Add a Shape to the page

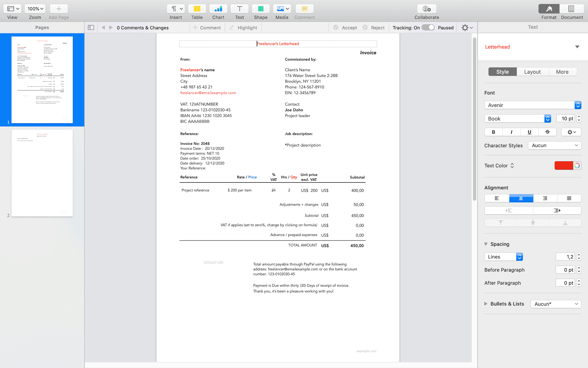coord(261,9)
